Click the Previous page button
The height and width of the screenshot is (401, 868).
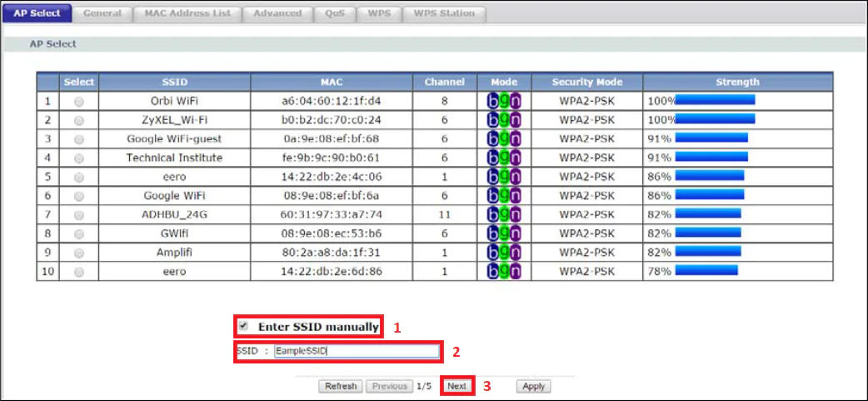[389, 386]
